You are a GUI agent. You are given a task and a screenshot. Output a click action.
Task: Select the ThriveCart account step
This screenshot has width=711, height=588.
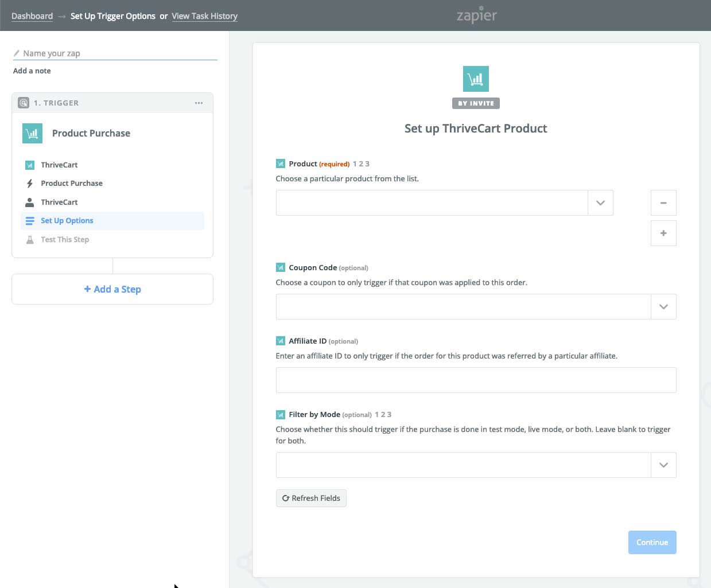coord(112,203)
